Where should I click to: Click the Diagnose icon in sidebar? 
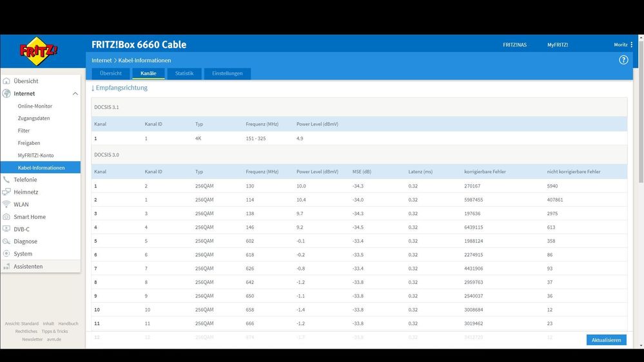(7, 242)
